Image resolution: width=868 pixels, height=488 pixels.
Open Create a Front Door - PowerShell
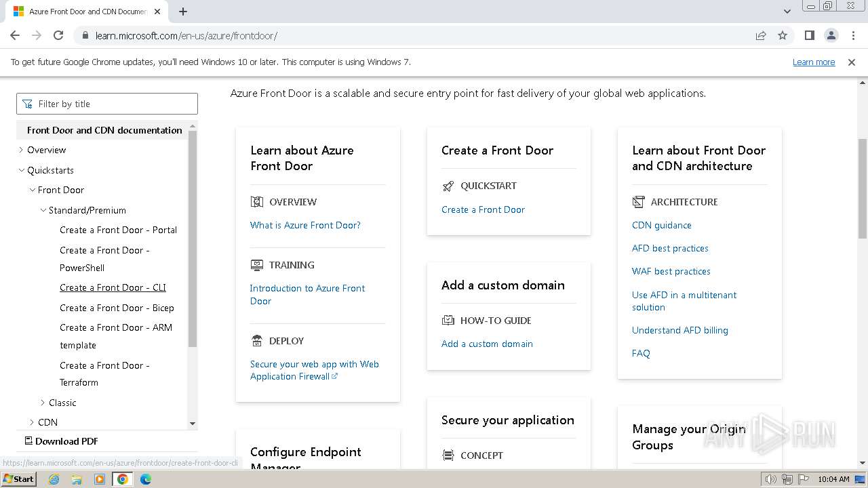tap(104, 259)
